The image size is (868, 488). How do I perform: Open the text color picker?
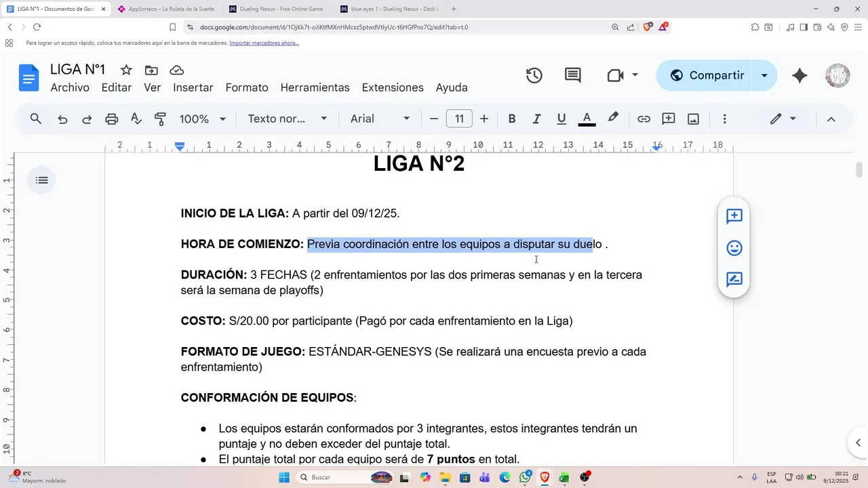point(587,119)
